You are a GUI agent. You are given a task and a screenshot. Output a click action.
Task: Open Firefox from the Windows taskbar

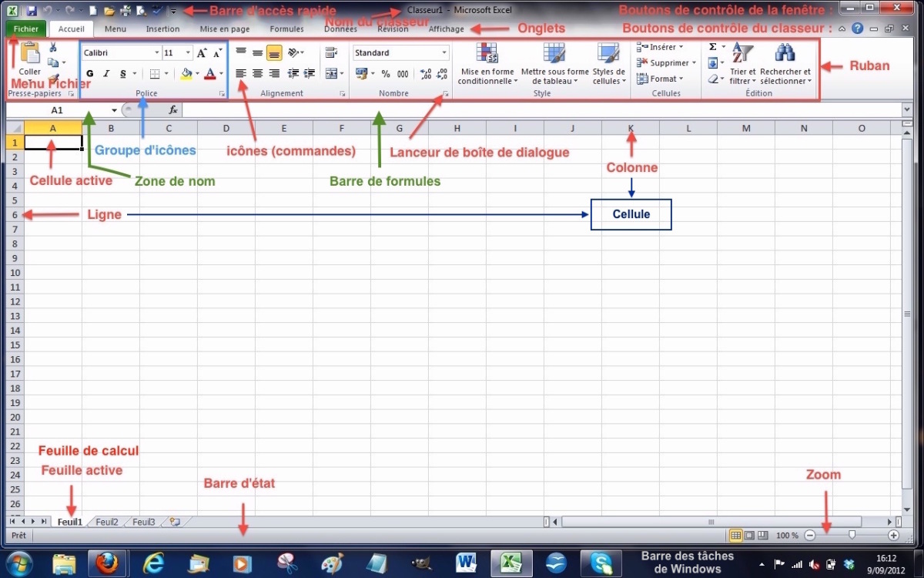click(106, 563)
